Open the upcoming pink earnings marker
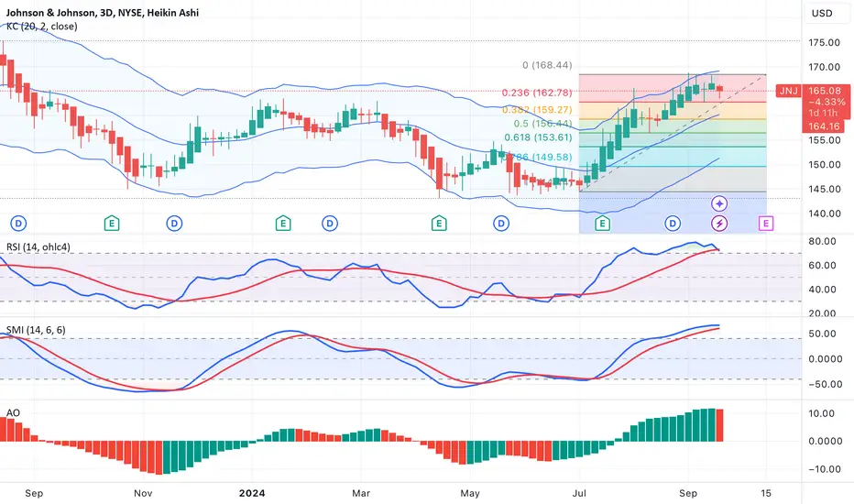 coord(766,224)
